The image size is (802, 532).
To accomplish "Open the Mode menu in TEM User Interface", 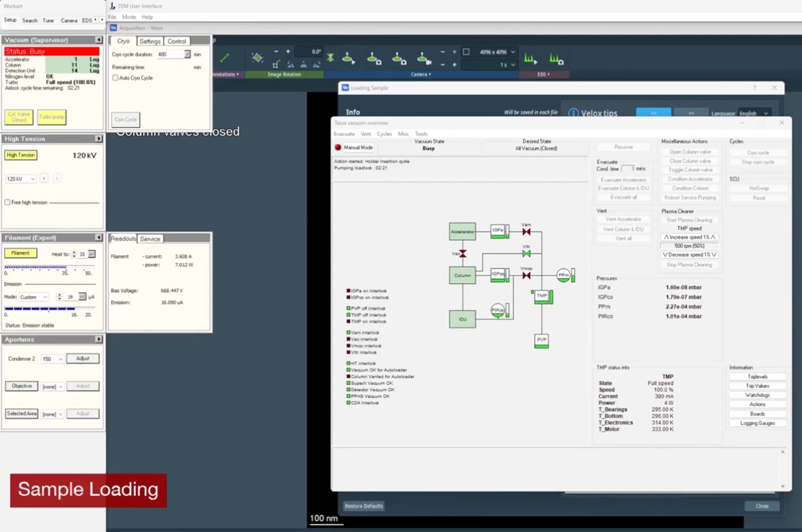I will point(129,17).
